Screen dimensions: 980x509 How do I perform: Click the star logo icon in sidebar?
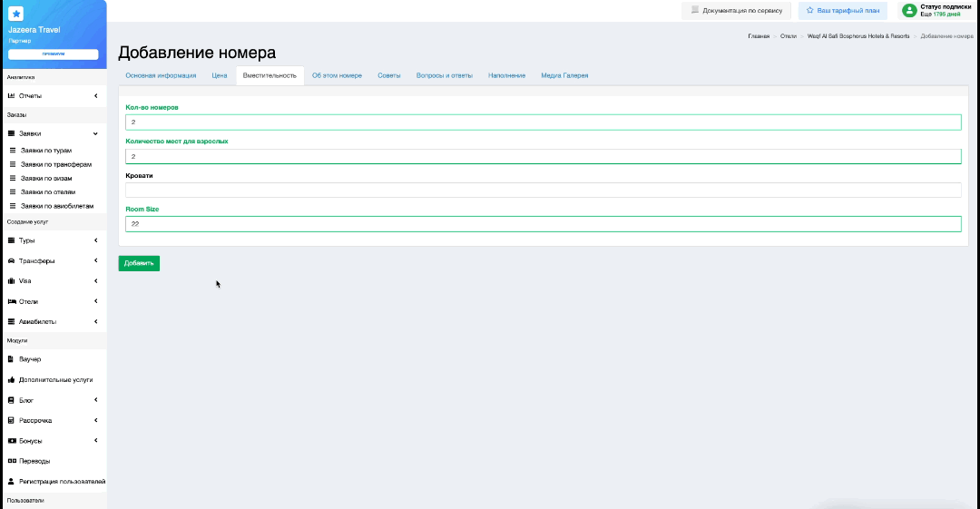click(x=16, y=15)
